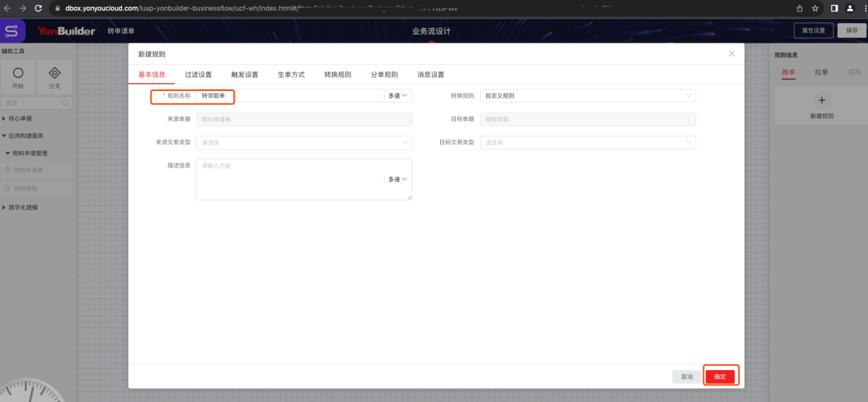This screenshot has width=868, height=402.
Task: Switch to the 过滤设置 tab
Action: pyautogui.click(x=198, y=75)
